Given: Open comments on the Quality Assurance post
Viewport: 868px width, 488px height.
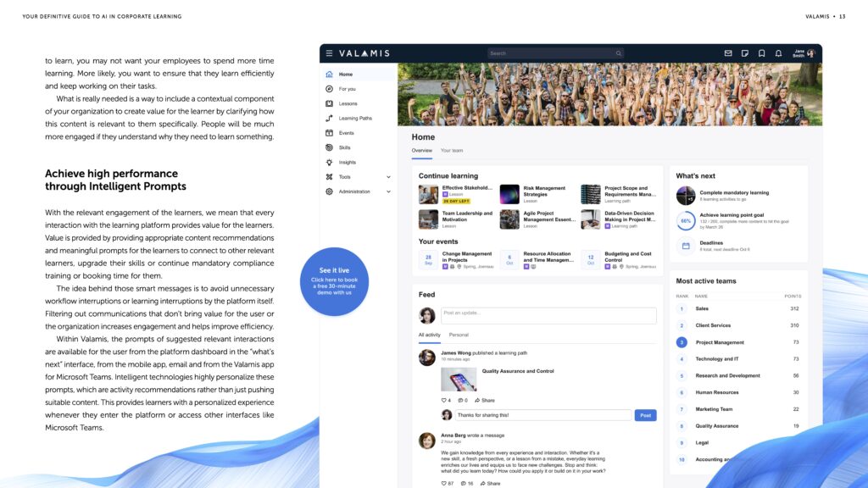Looking at the screenshot, I should coord(460,400).
